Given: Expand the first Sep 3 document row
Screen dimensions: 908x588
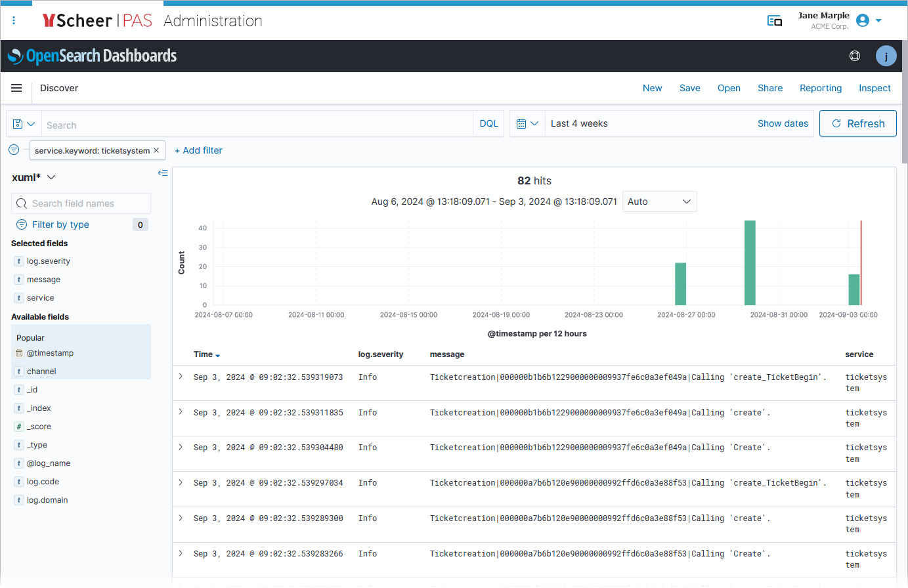Looking at the screenshot, I should point(182,377).
